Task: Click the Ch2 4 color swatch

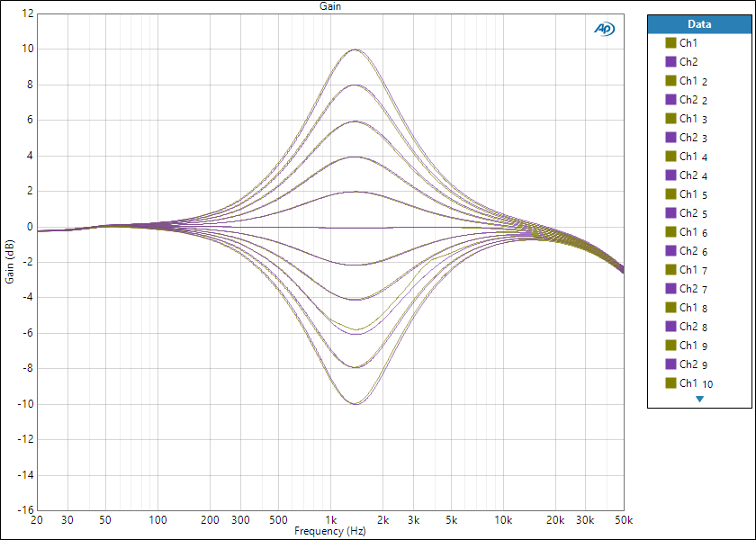Action: pos(670,175)
